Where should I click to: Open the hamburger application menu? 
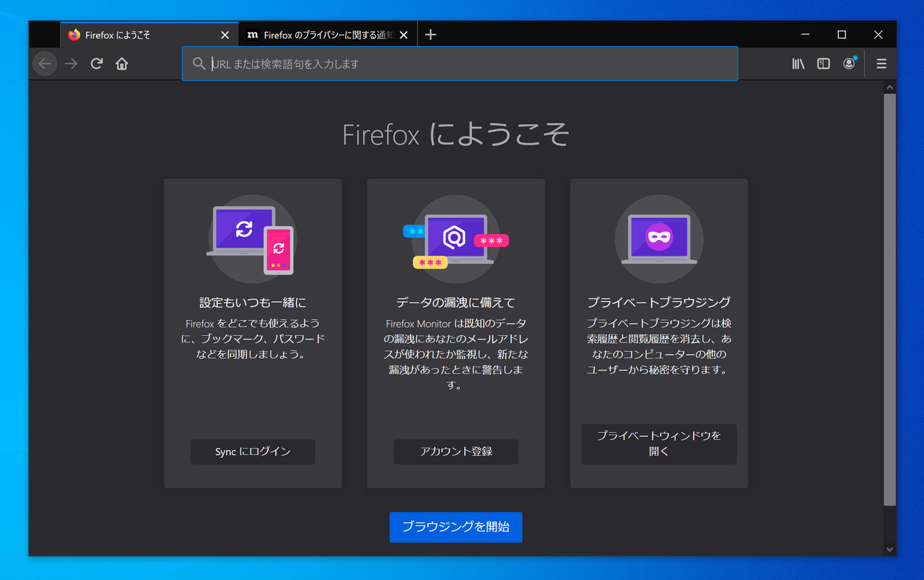(881, 64)
